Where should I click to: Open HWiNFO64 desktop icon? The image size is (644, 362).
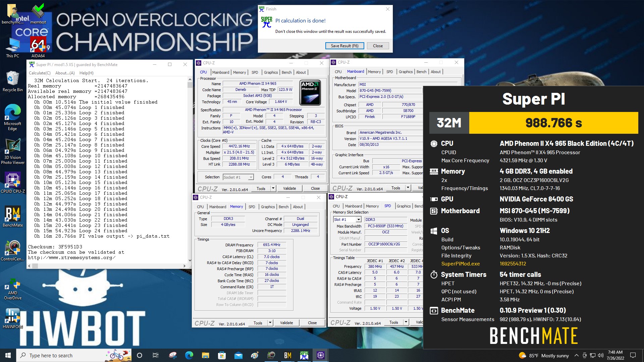13,318
